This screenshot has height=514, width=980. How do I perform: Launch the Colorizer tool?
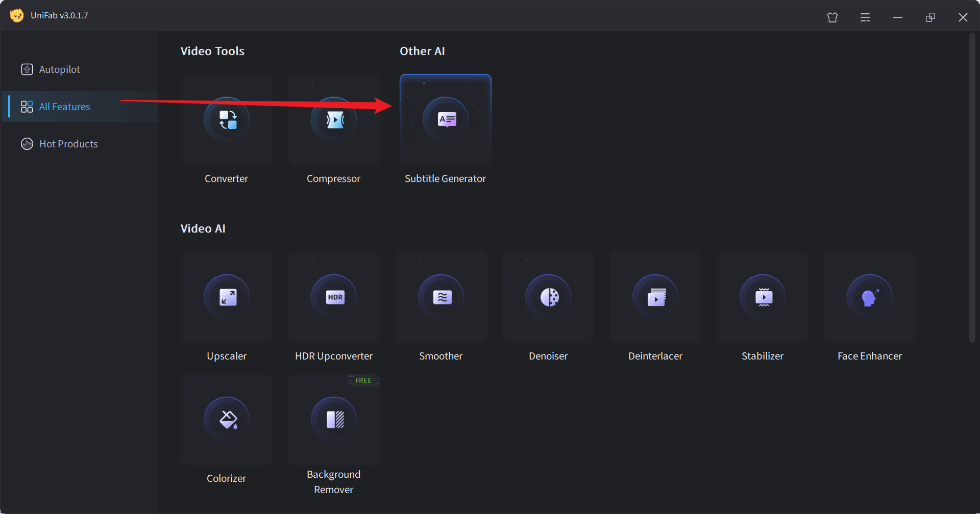[x=227, y=420]
